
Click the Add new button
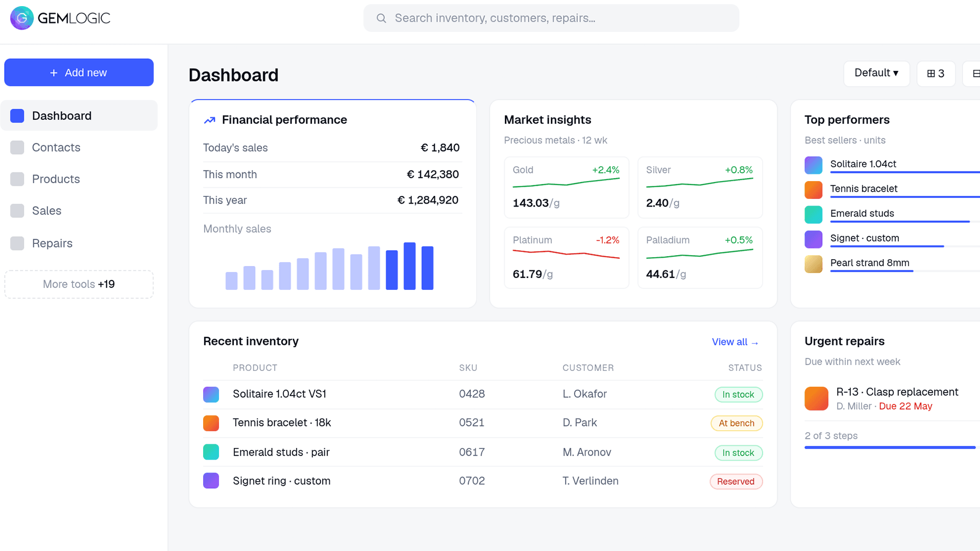click(79, 72)
